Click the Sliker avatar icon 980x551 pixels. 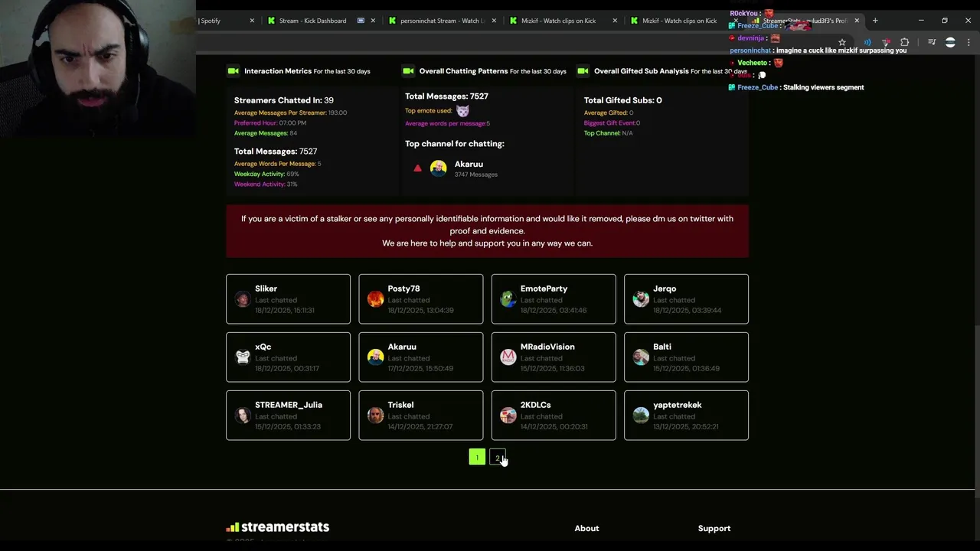(x=243, y=299)
